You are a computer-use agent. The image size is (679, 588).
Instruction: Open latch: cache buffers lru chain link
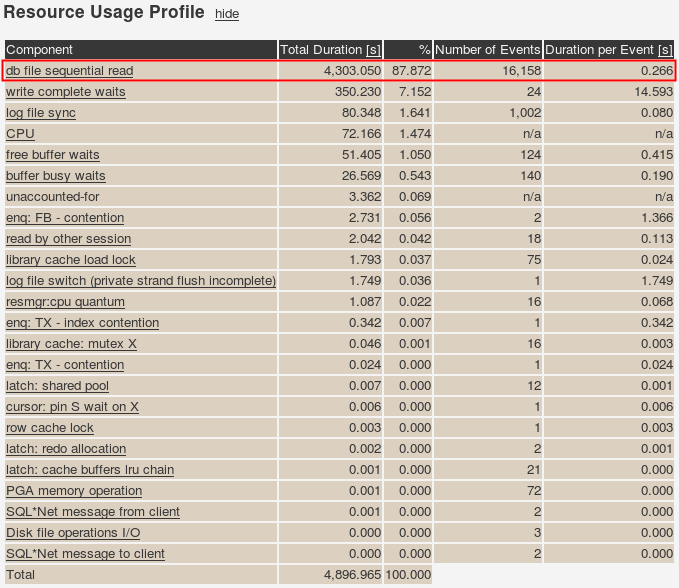90,470
